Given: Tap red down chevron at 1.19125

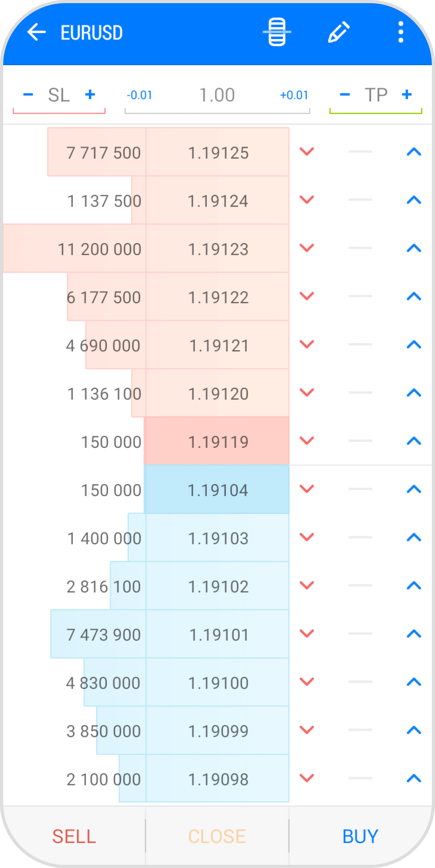Looking at the screenshot, I should pos(307,152).
